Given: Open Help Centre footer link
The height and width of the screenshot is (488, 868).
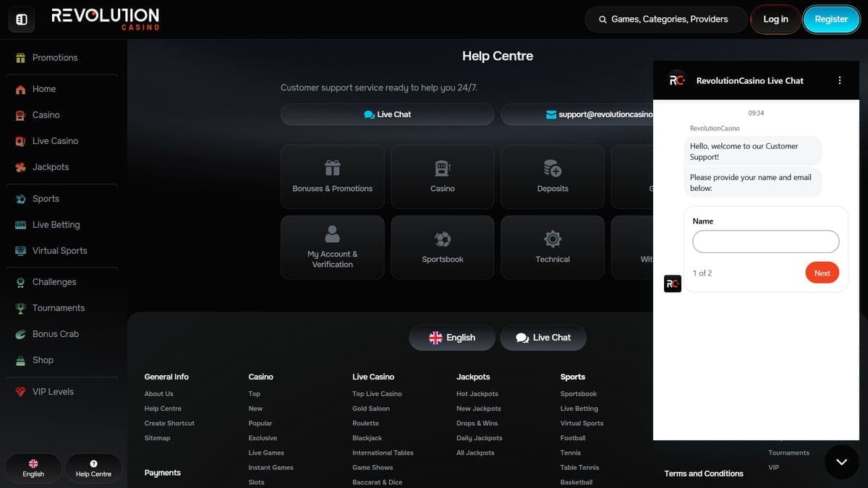Looking at the screenshot, I should [x=163, y=408].
